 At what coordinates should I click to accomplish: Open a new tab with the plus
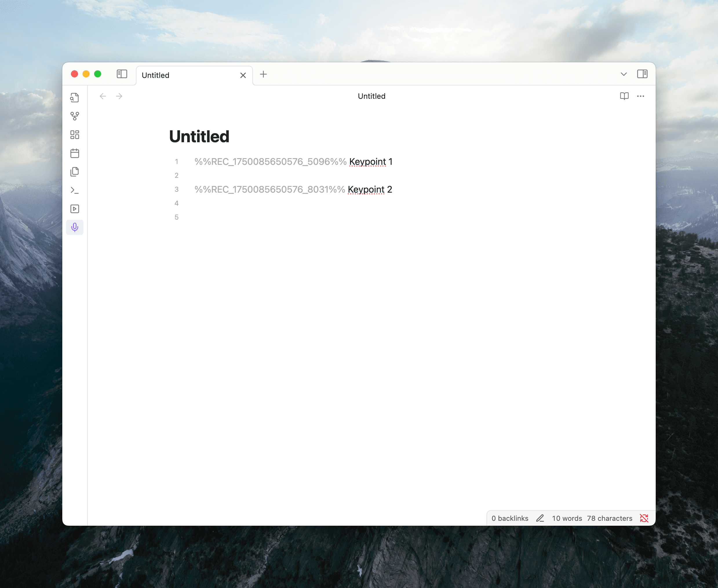tap(263, 74)
